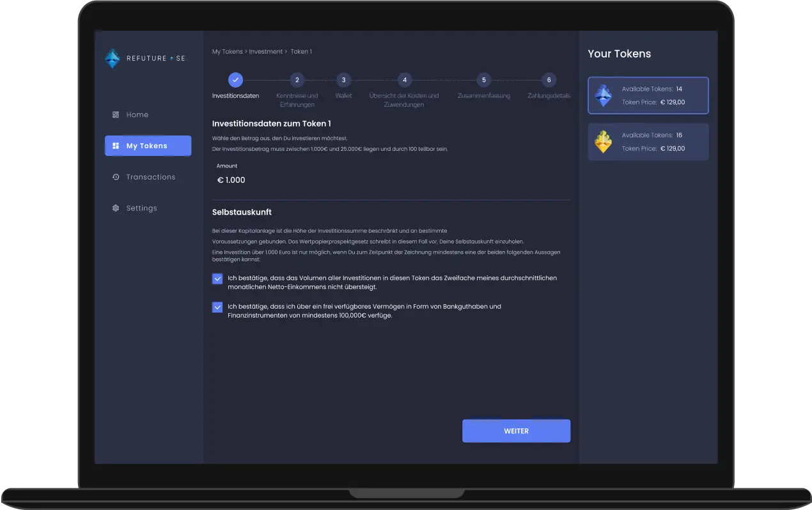Image resolution: width=812 pixels, height=510 pixels.
Task: Select step 4 Übersicht der Kosten
Action: point(404,80)
